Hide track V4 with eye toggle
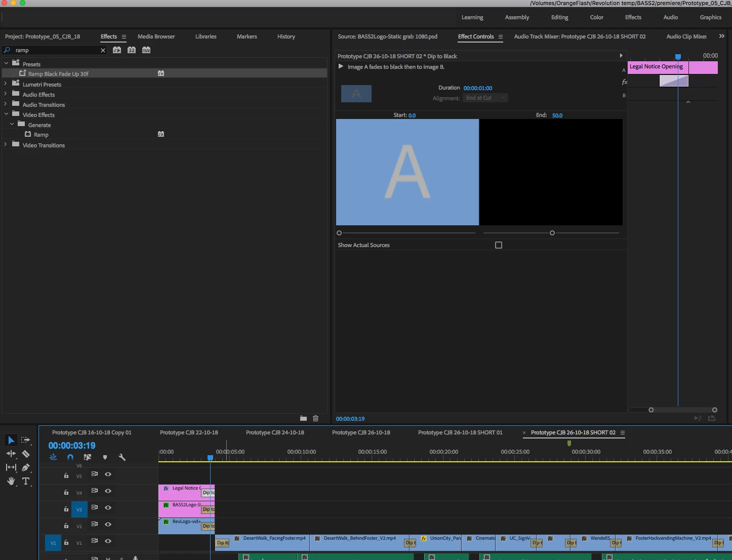The width and height of the screenshot is (732, 560). point(108,491)
